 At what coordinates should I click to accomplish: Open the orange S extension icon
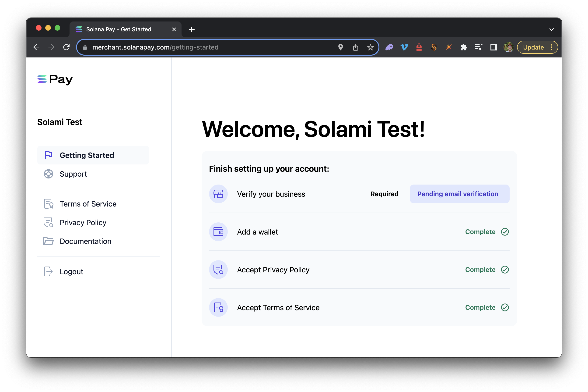[434, 47]
